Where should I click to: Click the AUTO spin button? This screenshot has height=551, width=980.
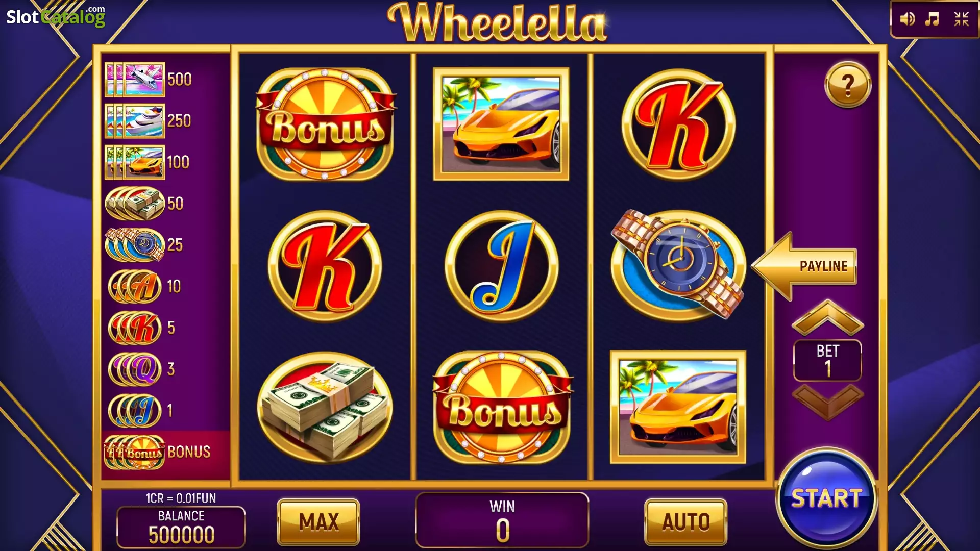(x=685, y=522)
